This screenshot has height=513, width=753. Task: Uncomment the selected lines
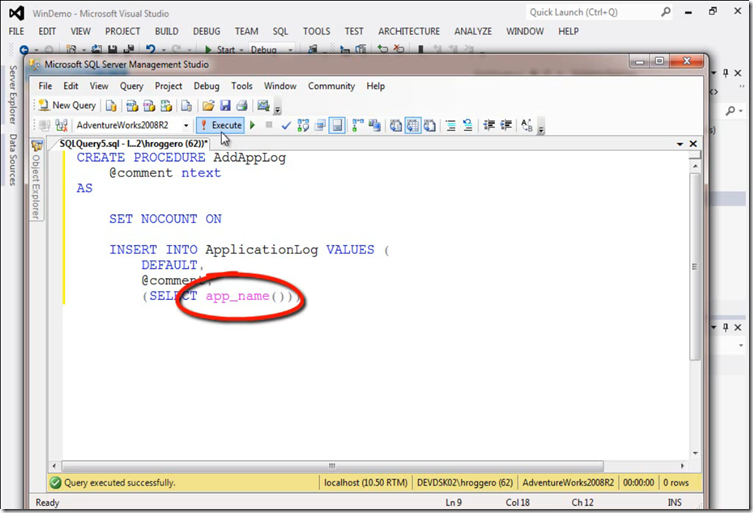[x=467, y=126]
